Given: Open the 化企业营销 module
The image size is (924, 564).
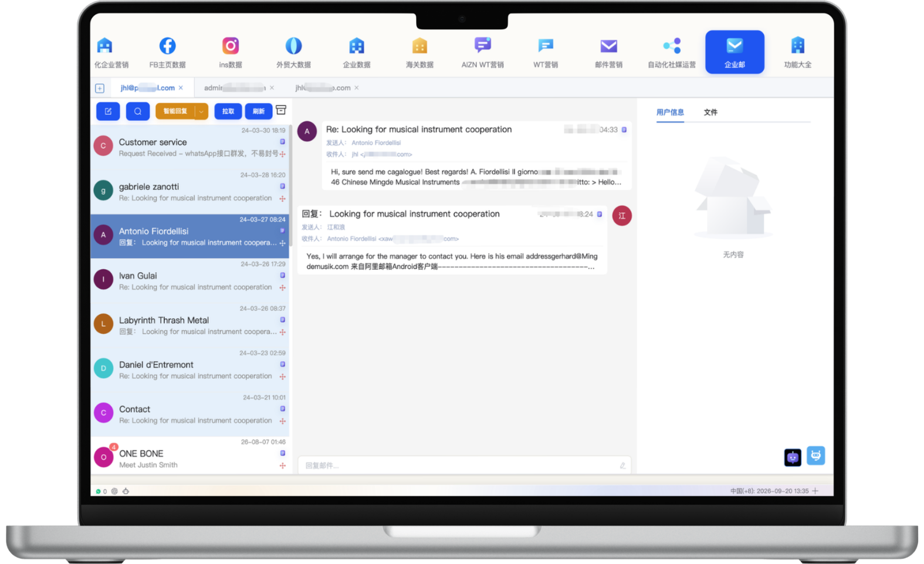Looking at the screenshot, I should [111, 52].
